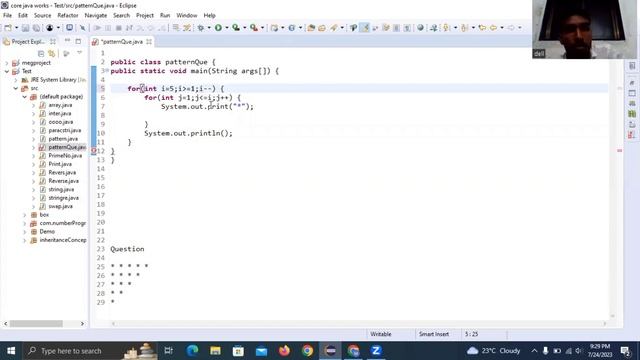Minimize the Project Explorer panel
The height and width of the screenshot is (360, 640).
click(67, 41)
